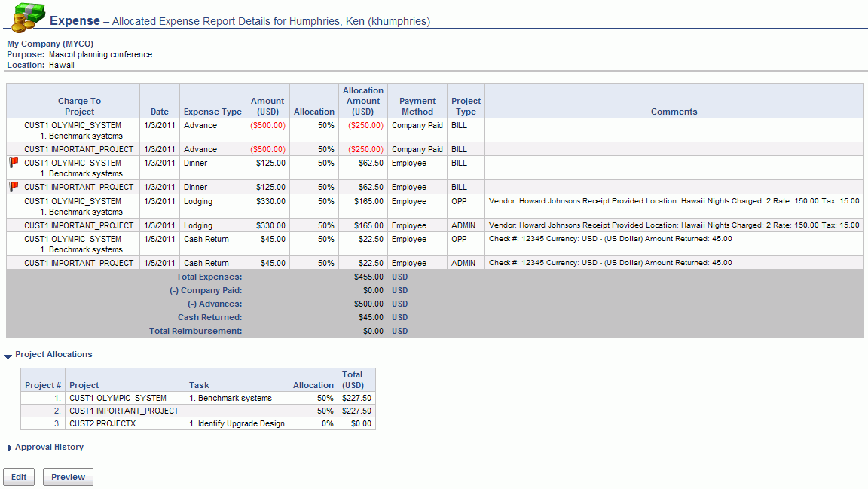Click the Howard Johnsons comment in the OPP lodging row
The image size is (868, 489).
674,201
